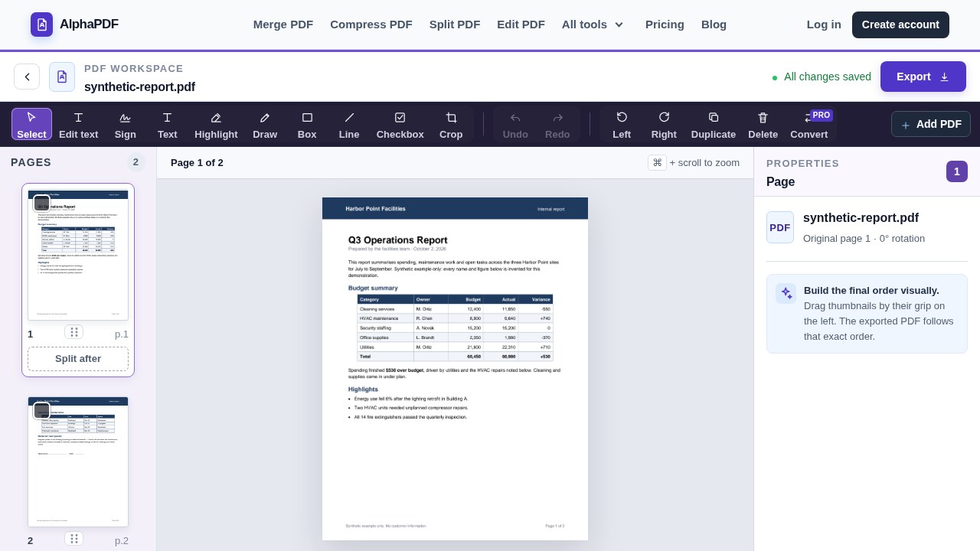980x551 pixels.
Task: Export the PDF
Action: (923, 77)
